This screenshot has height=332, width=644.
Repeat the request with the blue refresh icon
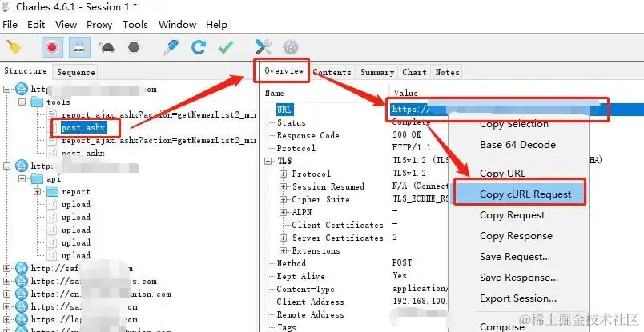click(199, 47)
